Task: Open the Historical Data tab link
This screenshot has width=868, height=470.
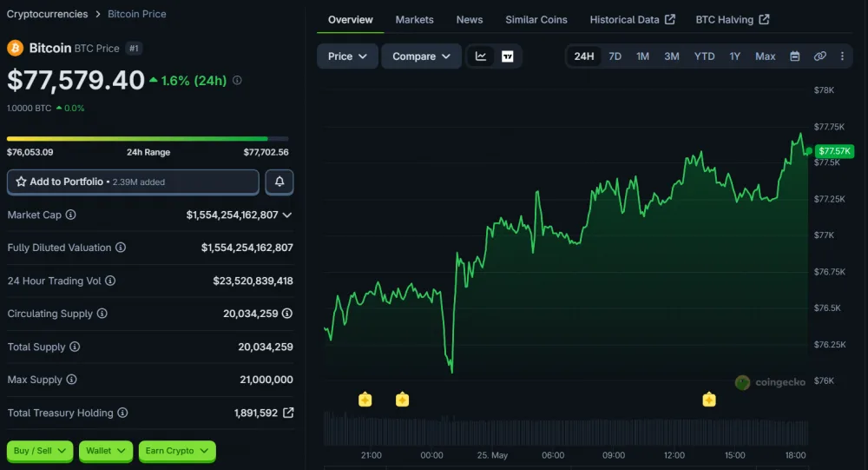Action: point(632,19)
